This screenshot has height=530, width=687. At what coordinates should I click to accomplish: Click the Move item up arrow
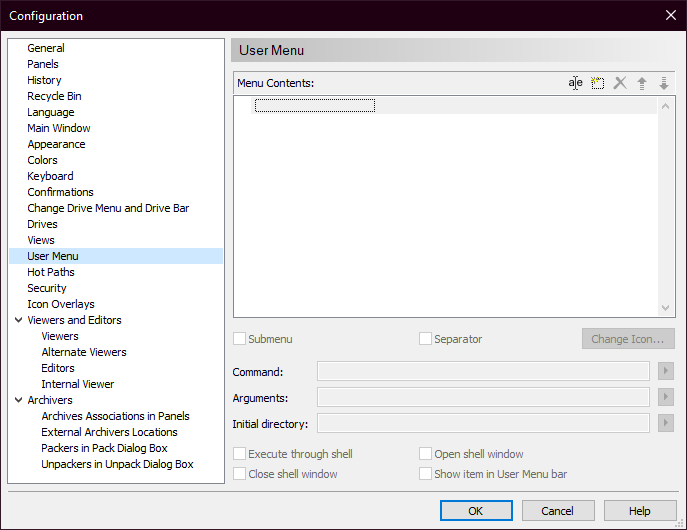coord(642,83)
